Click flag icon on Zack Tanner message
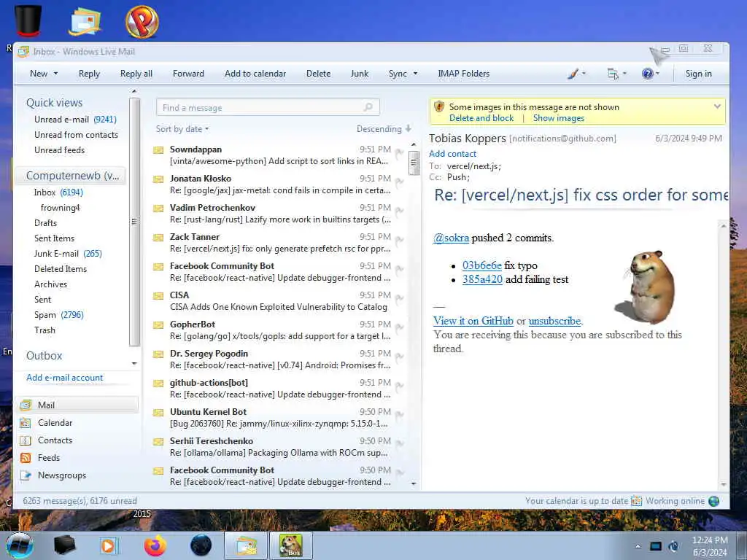Image resolution: width=747 pixels, height=560 pixels. [399, 241]
